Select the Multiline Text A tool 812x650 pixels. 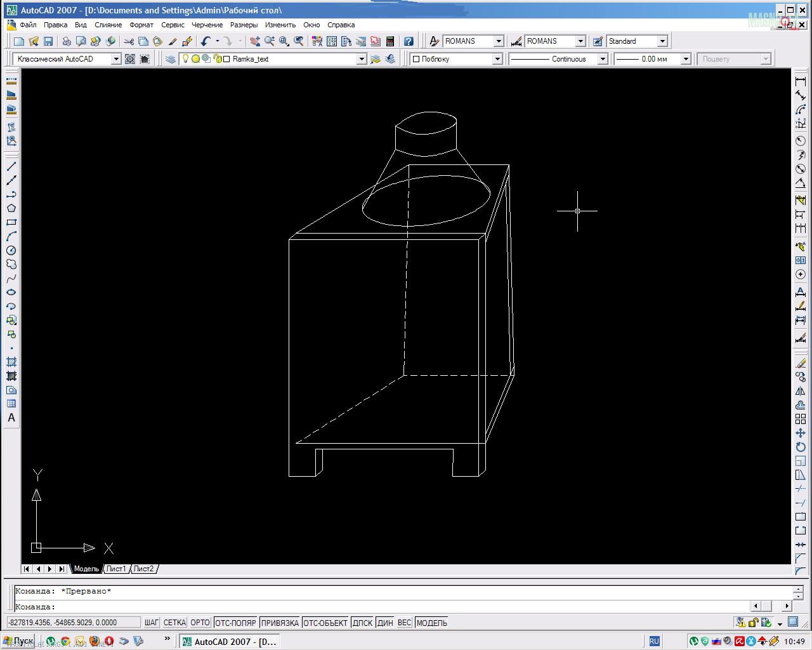11,418
